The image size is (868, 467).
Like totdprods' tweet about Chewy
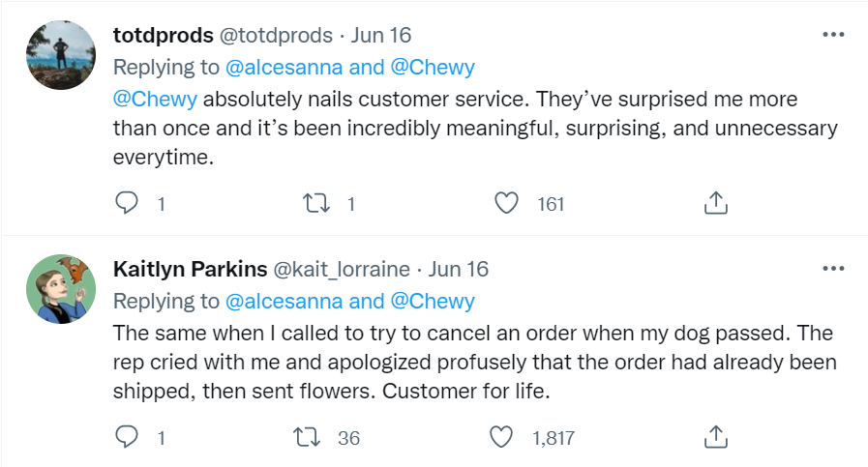pos(506,203)
